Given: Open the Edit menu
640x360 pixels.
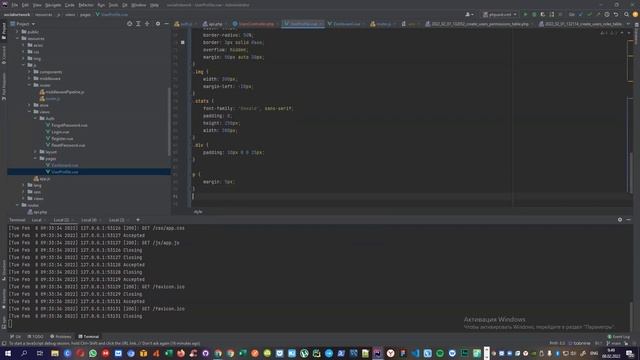Looking at the screenshot, I should 25,5.
